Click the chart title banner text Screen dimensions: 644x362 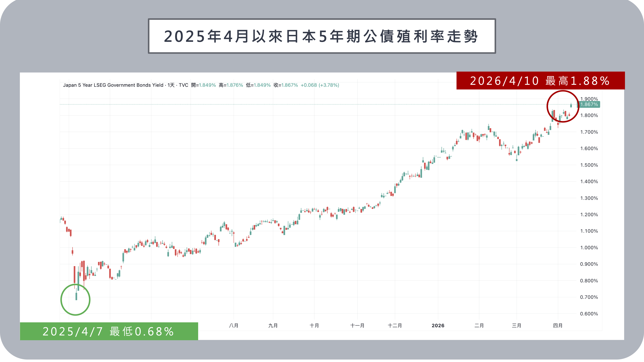pyautogui.click(x=321, y=37)
